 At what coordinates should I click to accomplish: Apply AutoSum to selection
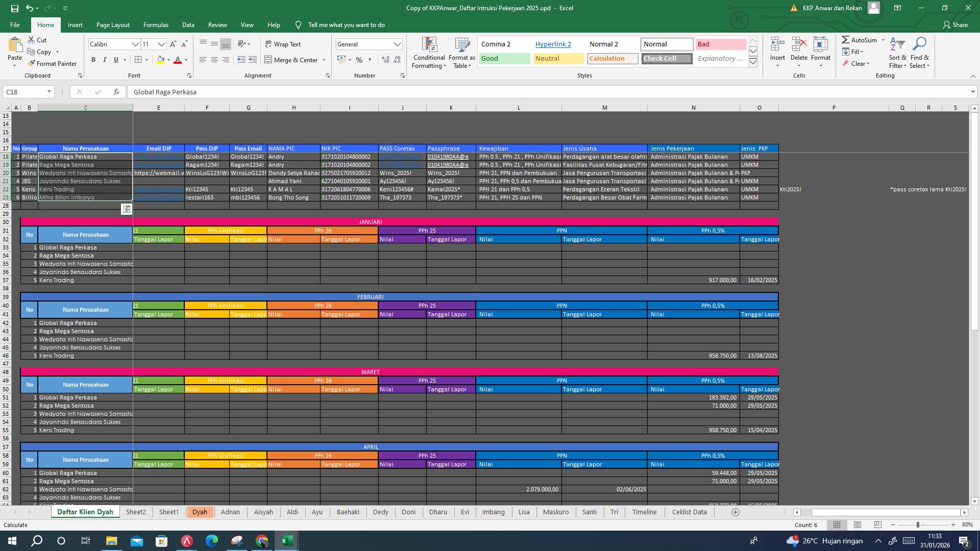point(862,40)
